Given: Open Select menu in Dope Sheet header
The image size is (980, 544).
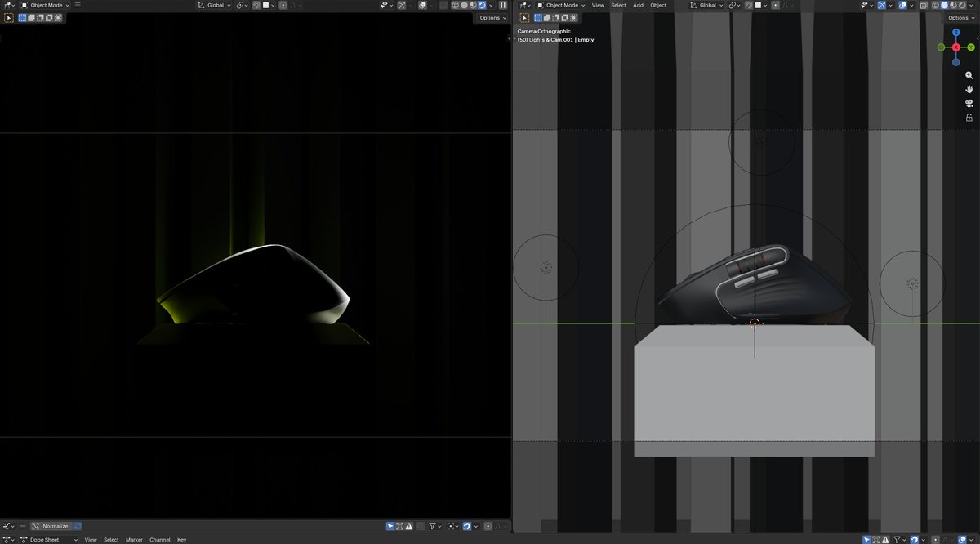Looking at the screenshot, I should (x=111, y=539).
